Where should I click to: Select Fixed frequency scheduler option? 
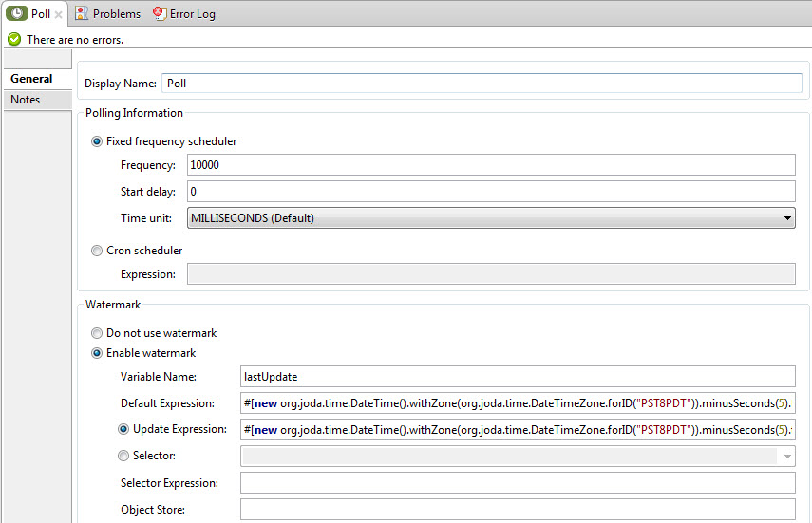coord(97,141)
